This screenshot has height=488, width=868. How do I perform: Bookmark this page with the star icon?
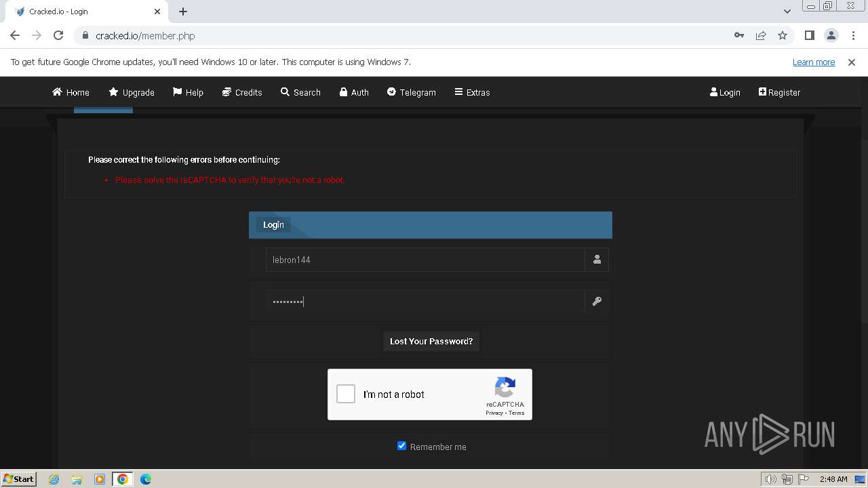pos(783,35)
